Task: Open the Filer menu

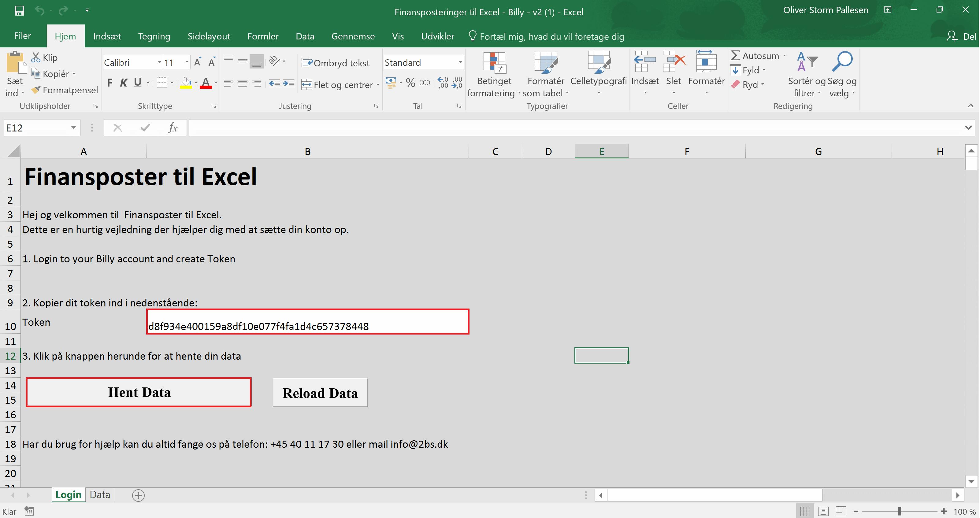Action: click(22, 36)
